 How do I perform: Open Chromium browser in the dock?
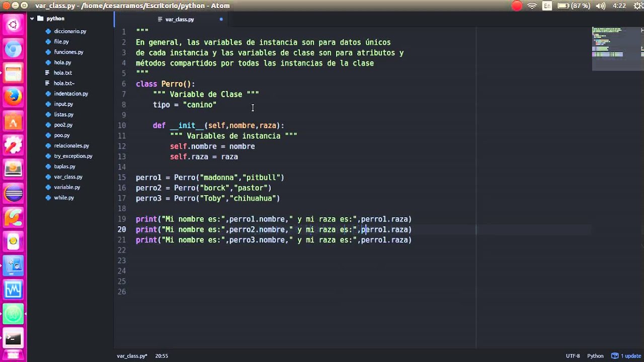13,49
